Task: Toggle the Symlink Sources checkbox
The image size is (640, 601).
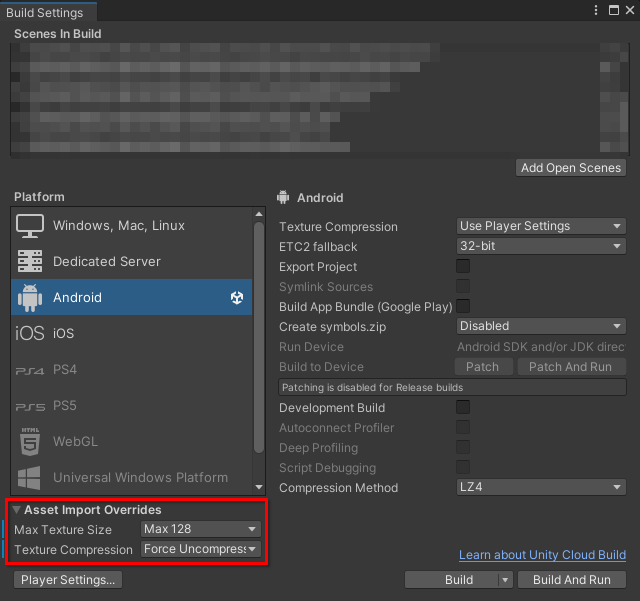Action: [x=463, y=286]
